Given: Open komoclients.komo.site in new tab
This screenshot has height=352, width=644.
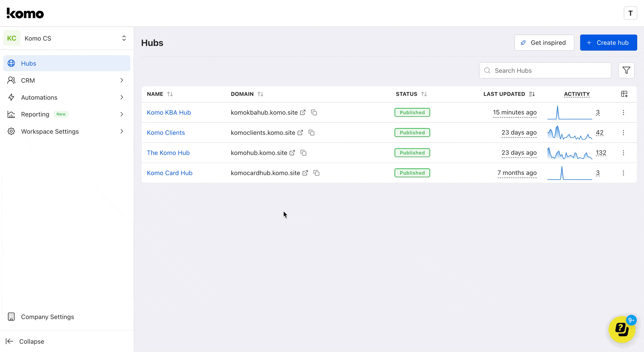Looking at the screenshot, I should click(300, 133).
